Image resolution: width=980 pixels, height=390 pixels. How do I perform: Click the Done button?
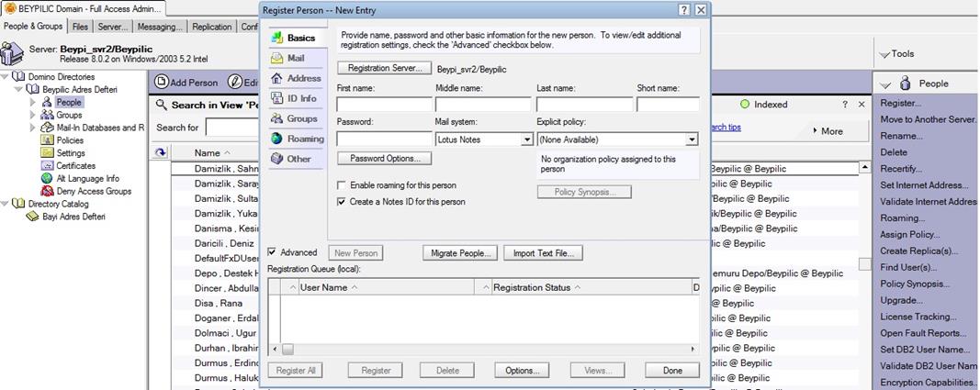point(672,370)
